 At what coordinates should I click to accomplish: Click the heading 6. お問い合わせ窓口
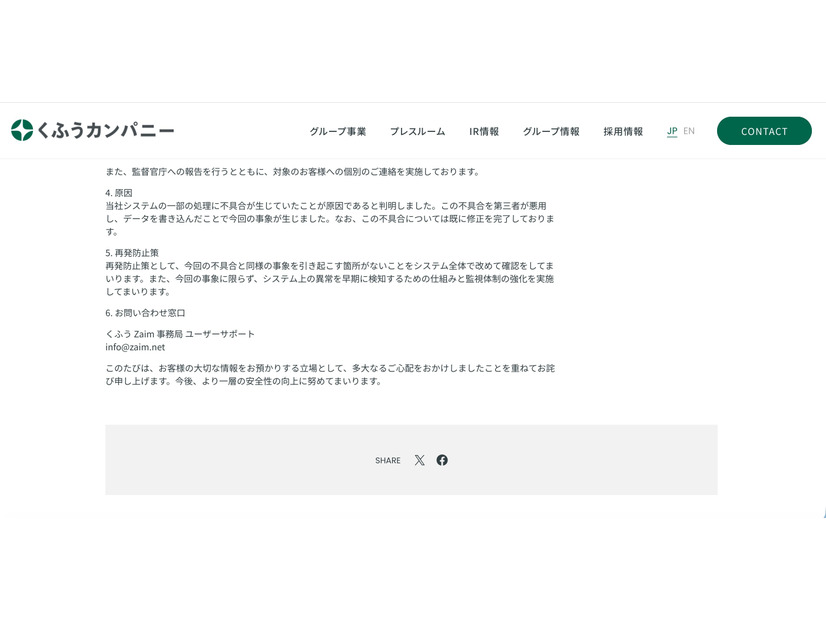145,313
